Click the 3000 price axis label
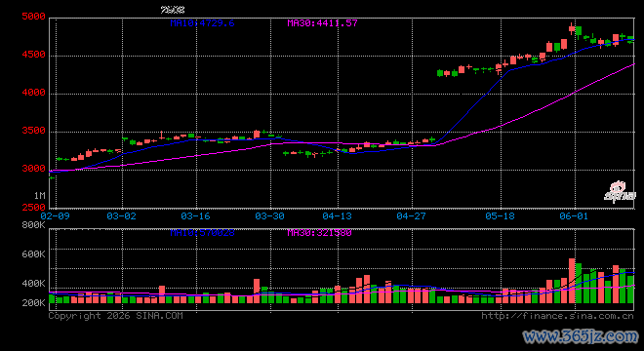644x351 pixels. pos(34,169)
